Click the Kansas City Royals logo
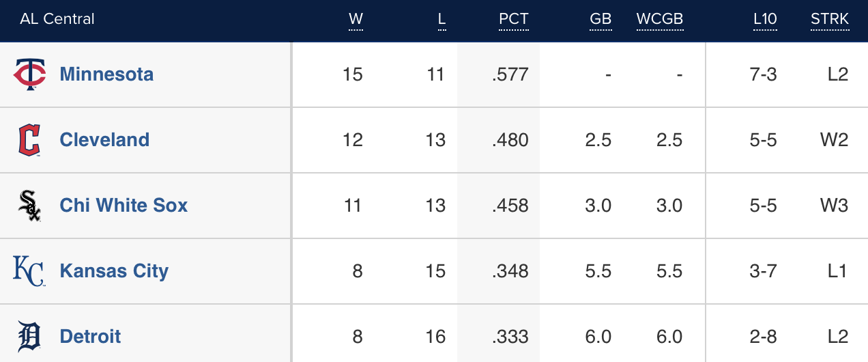 click(29, 271)
